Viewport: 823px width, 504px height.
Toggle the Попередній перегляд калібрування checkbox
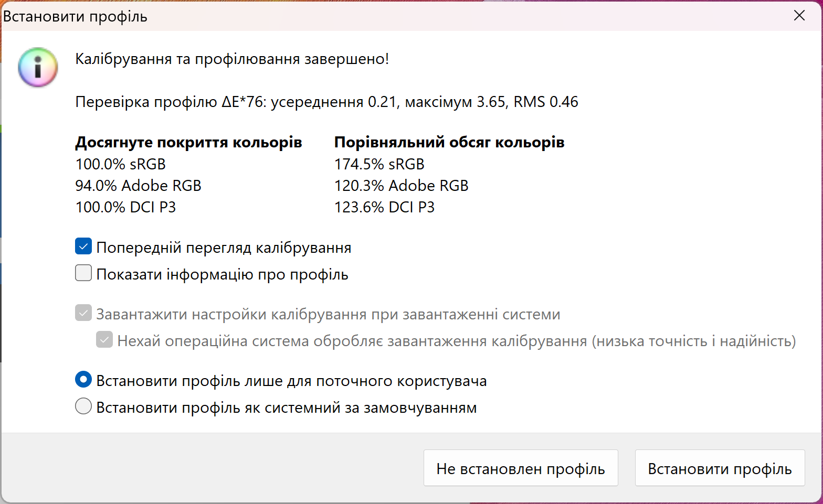click(83, 246)
